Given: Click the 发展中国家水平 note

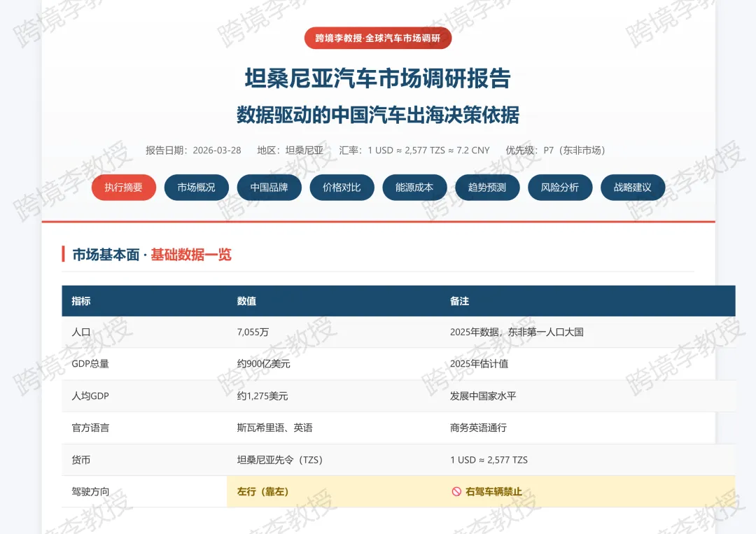Looking at the screenshot, I should pyautogui.click(x=483, y=396).
